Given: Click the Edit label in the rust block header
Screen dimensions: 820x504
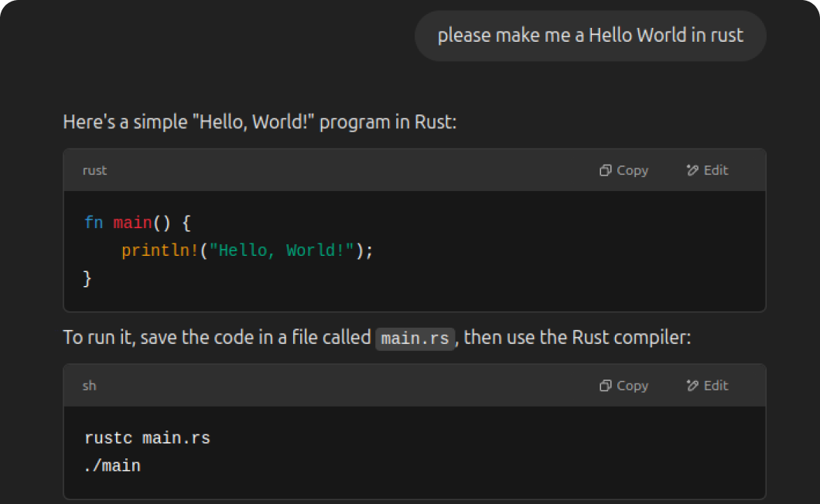Looking at the screenshot, I should point(716,170).
